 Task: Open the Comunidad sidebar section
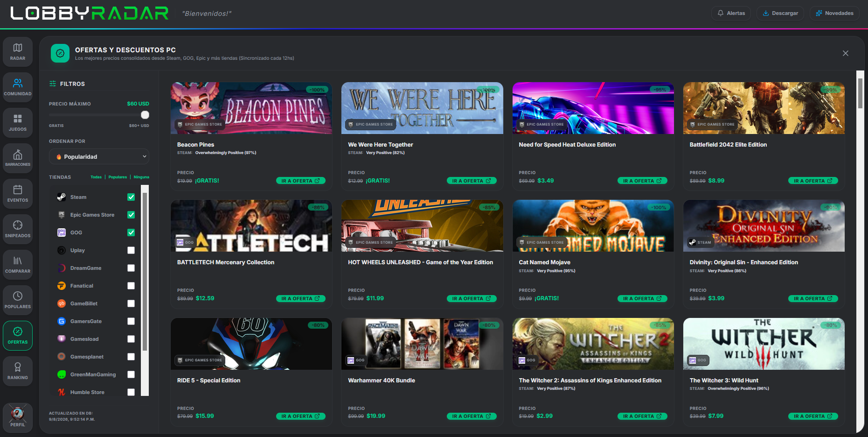pyautogui.click(x=18, y=87)
